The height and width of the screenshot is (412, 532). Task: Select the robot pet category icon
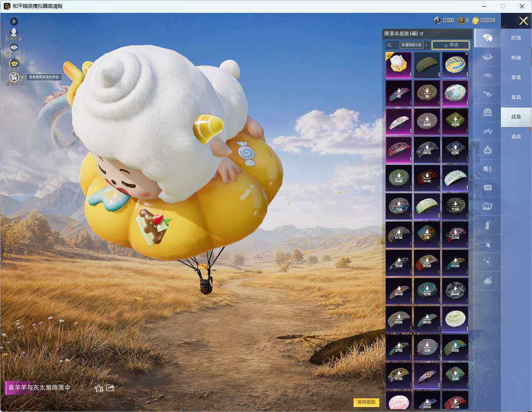487,150
